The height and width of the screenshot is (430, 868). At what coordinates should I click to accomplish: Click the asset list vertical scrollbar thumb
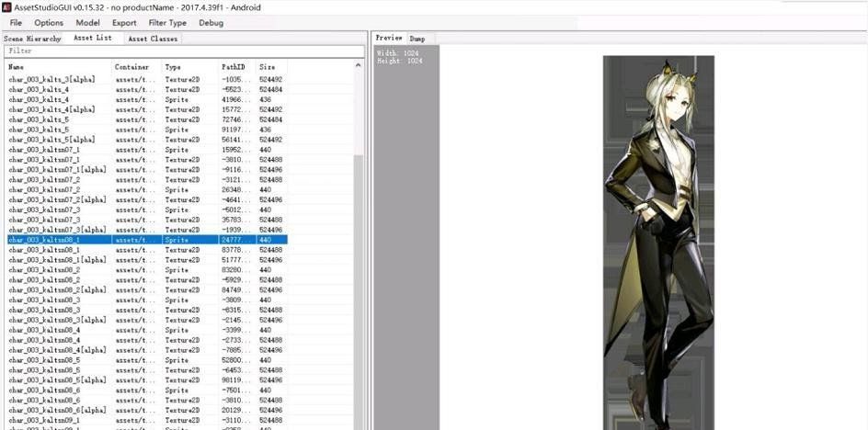click(x=359, y=293)
